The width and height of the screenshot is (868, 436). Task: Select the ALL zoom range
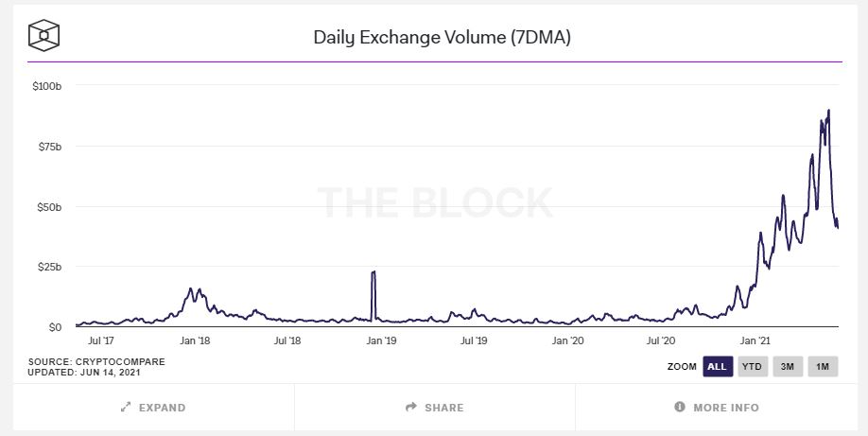(x=718, y=367)
